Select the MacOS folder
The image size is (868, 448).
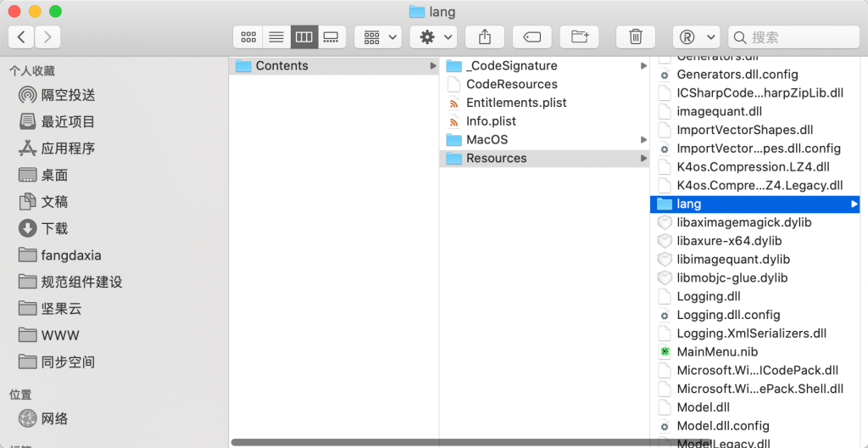coord(487,139)
